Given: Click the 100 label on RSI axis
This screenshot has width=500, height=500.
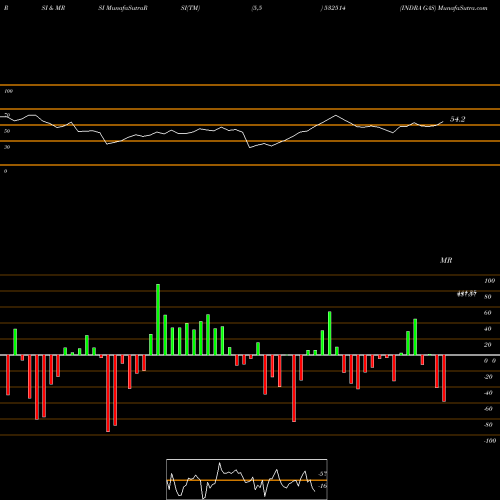Looking at the screenshot, I should coord(8,91).
